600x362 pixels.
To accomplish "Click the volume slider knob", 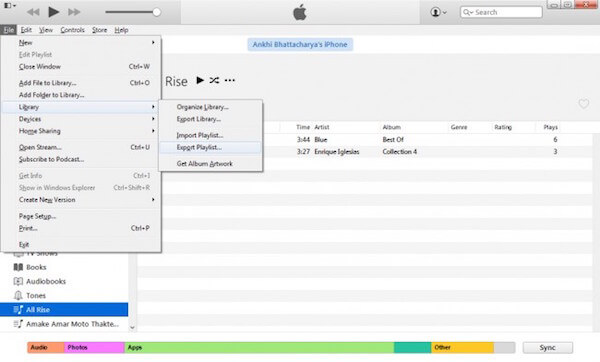I will [157, 12].
